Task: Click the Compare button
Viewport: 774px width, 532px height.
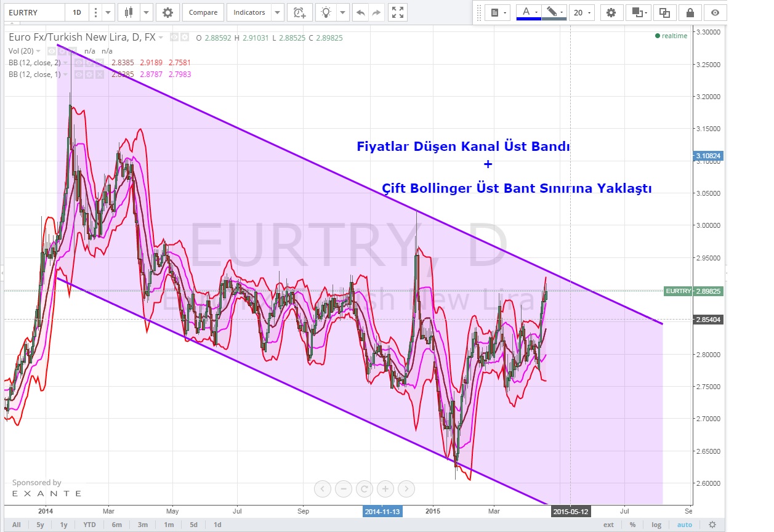Action: (203, 12)
